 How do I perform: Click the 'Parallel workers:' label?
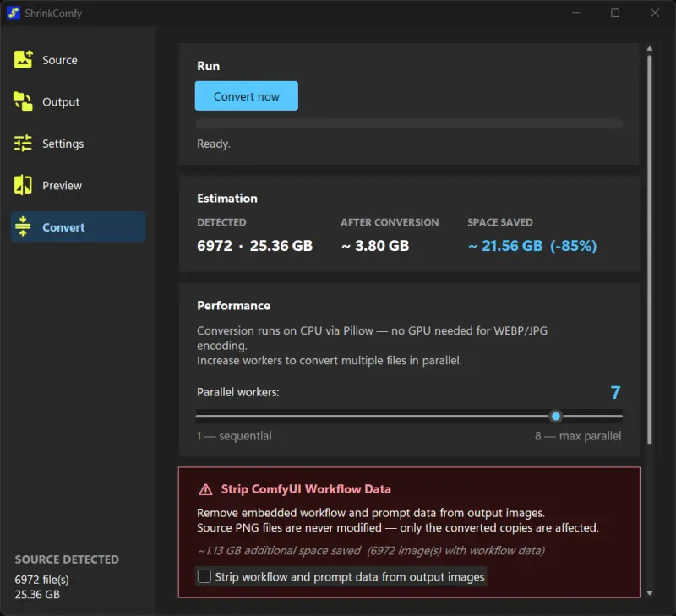coord(238,392)
